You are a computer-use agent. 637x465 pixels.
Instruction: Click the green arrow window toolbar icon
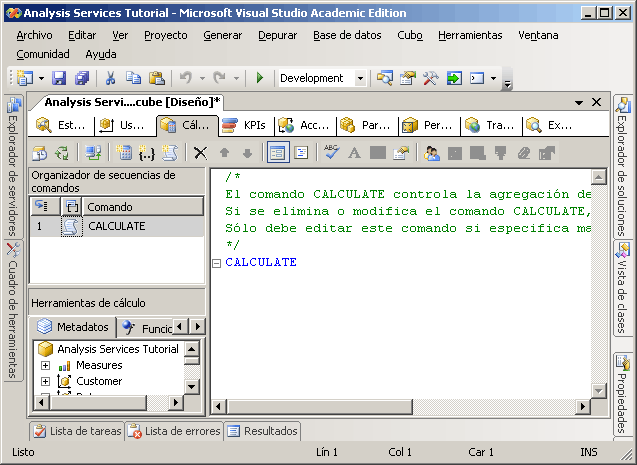pyautogui.click(x=454, y=78)
